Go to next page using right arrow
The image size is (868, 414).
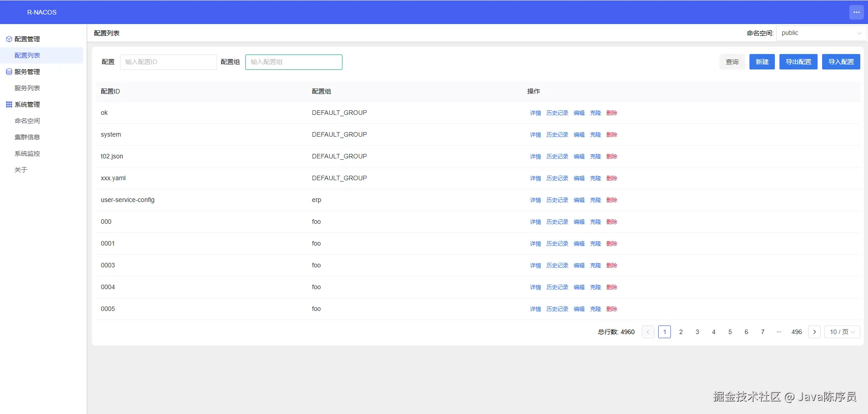coord(814,332)
